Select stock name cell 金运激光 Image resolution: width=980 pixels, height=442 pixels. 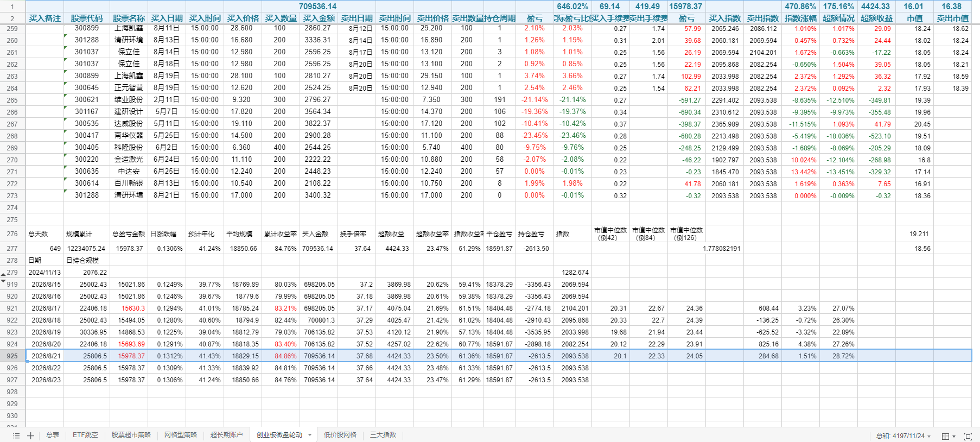[x=129, y=160]
